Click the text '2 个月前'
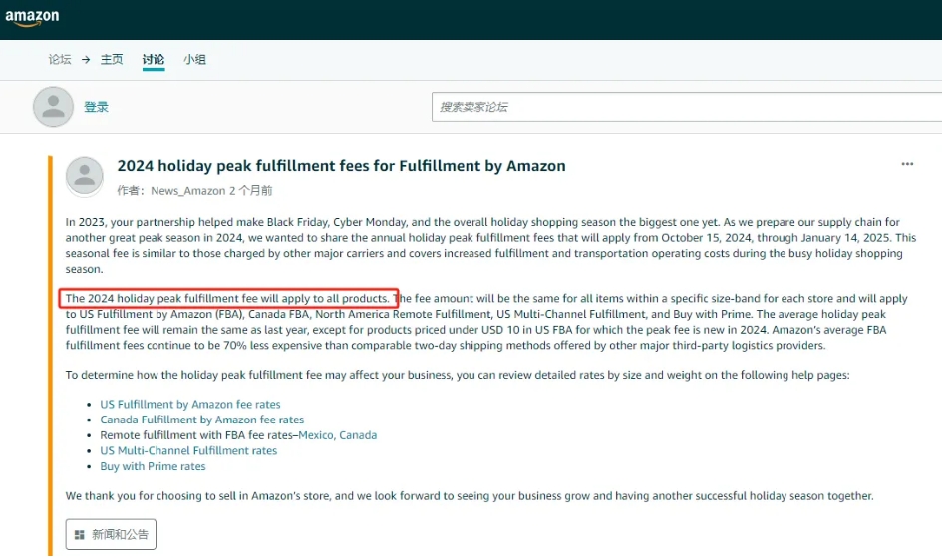Image resolution: width=942 pixels, height=560 pixels. [250, 191]
